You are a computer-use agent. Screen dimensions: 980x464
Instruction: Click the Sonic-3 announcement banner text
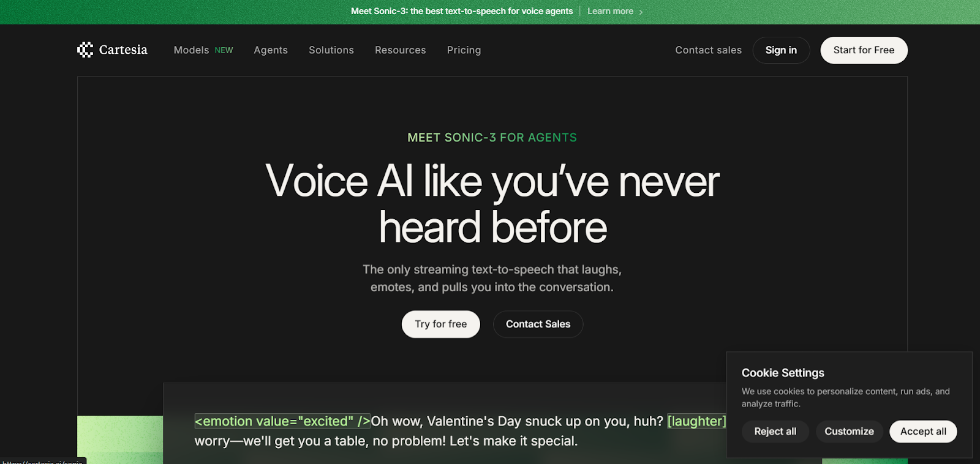coord(462,11)
